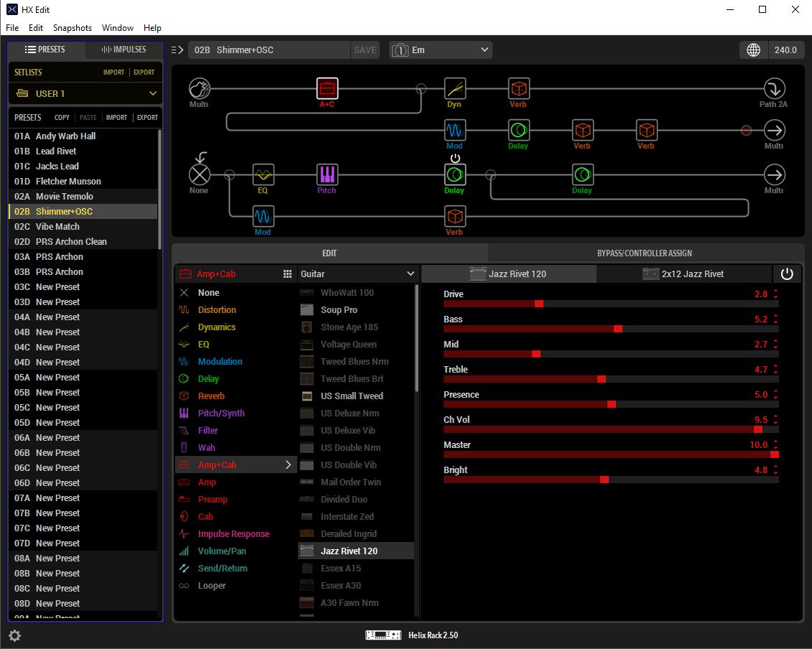Adjust the Bass value stepper
This screenshot has width=812, height=649.
(775, 319)
